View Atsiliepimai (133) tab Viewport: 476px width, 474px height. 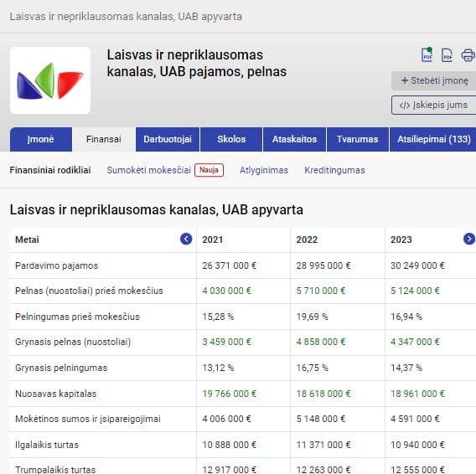coord(434,139)
